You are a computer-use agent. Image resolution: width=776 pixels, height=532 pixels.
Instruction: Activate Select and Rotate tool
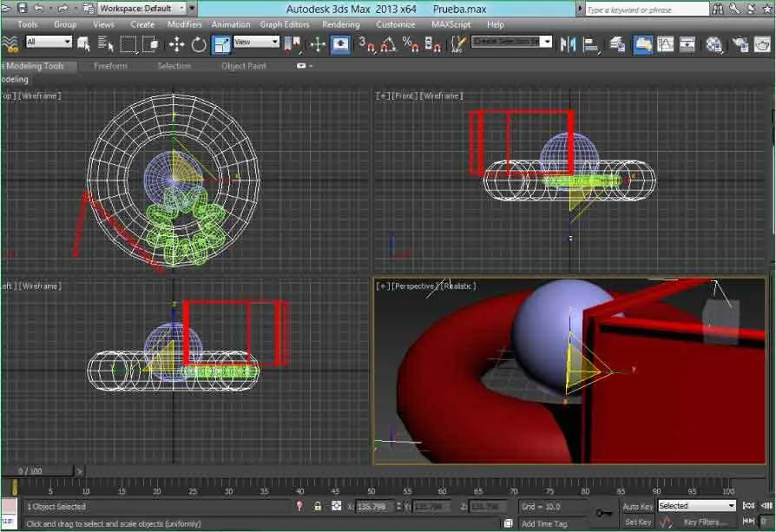click(x=199, y=44)
